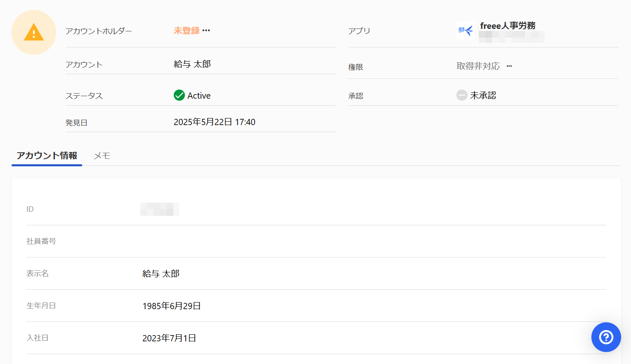Click the blurred text under freee人事労務
The image size is (631, 364).
tap(512, 37)
